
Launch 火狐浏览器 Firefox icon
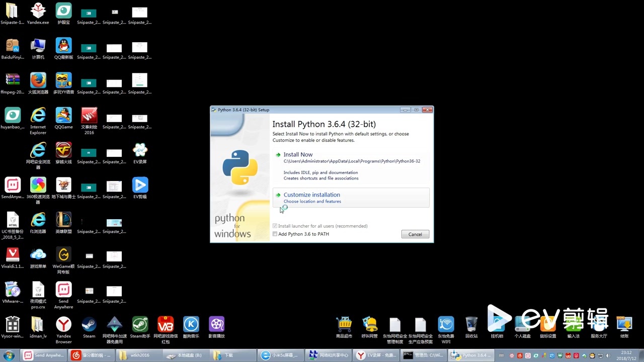click(x=38, y=83)
